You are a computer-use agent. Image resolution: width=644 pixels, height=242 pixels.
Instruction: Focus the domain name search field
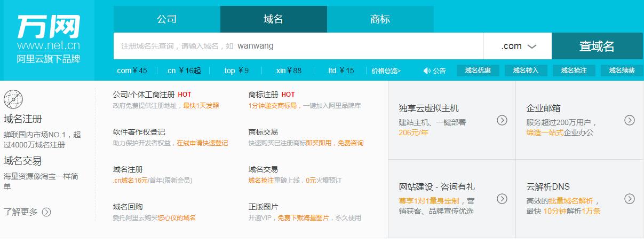[299, 46]
